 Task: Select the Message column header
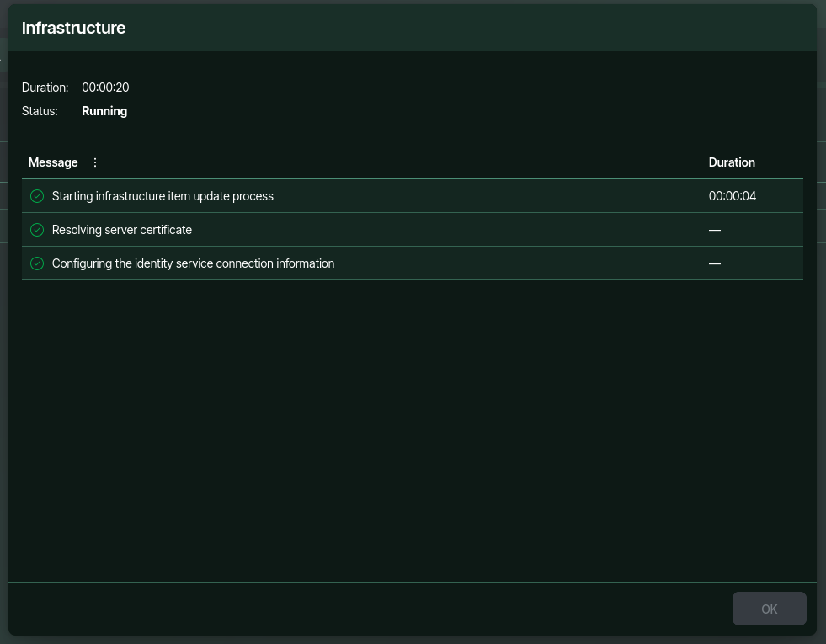pyautogui.click(x=53, y=162)
